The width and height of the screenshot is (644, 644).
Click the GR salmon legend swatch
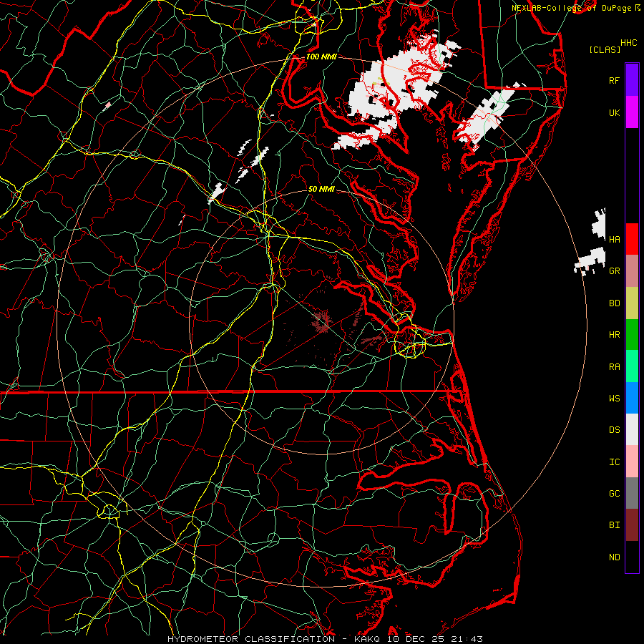(632, 271)
